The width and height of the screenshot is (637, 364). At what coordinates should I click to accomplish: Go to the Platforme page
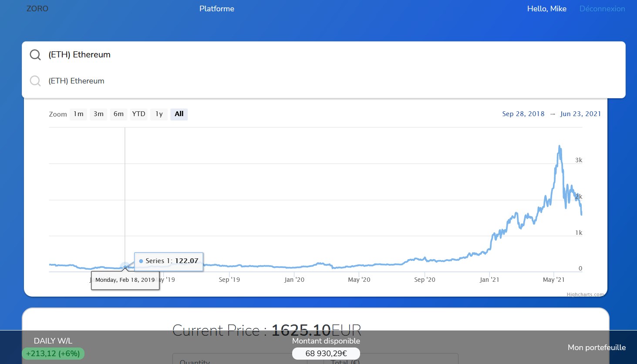[217, 9]
